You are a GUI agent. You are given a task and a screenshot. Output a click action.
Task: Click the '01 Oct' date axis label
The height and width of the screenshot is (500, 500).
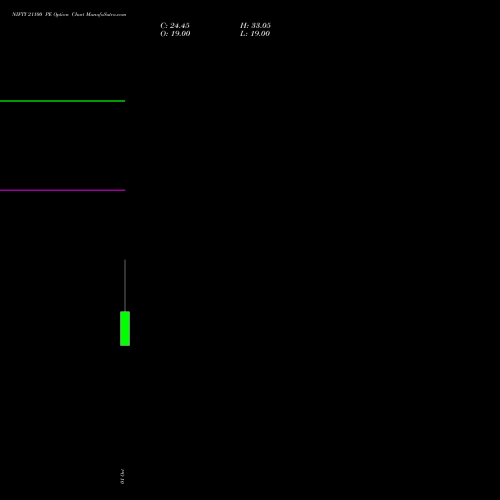pyautogui.click(x=122, y=476)
